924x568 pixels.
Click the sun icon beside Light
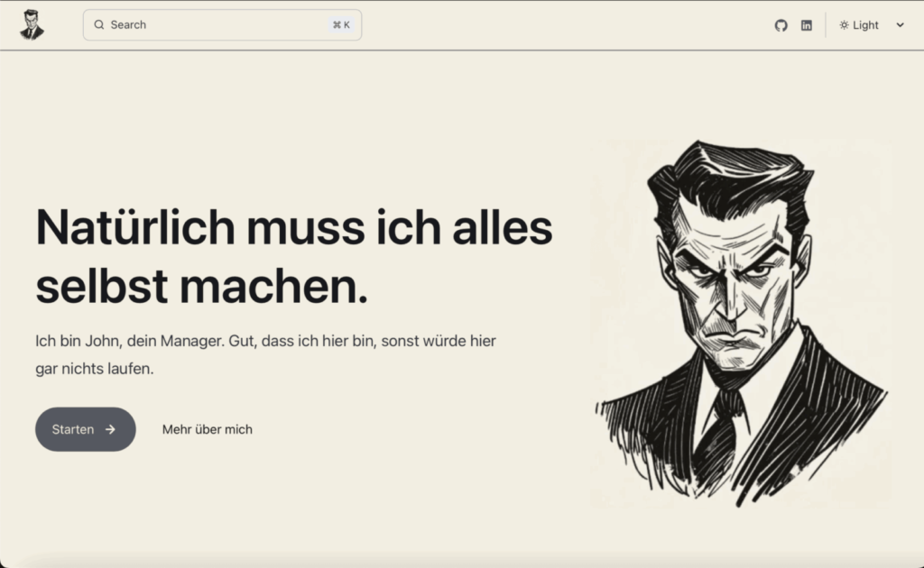coord(844,25)
